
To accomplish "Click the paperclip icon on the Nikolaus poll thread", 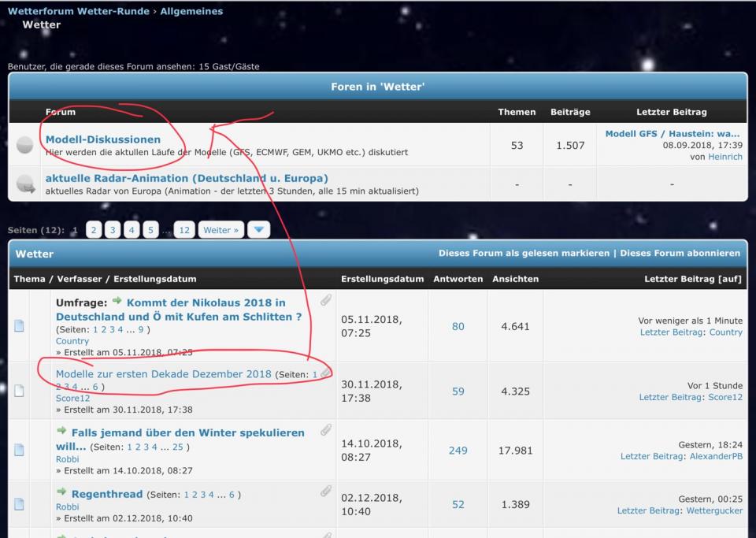I will 325,300.
